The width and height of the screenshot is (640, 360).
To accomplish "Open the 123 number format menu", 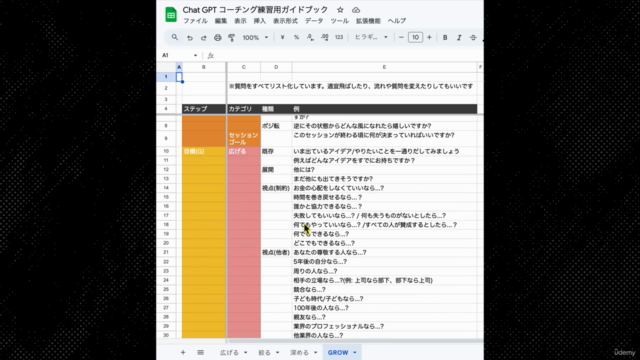I will click(339, 37).
